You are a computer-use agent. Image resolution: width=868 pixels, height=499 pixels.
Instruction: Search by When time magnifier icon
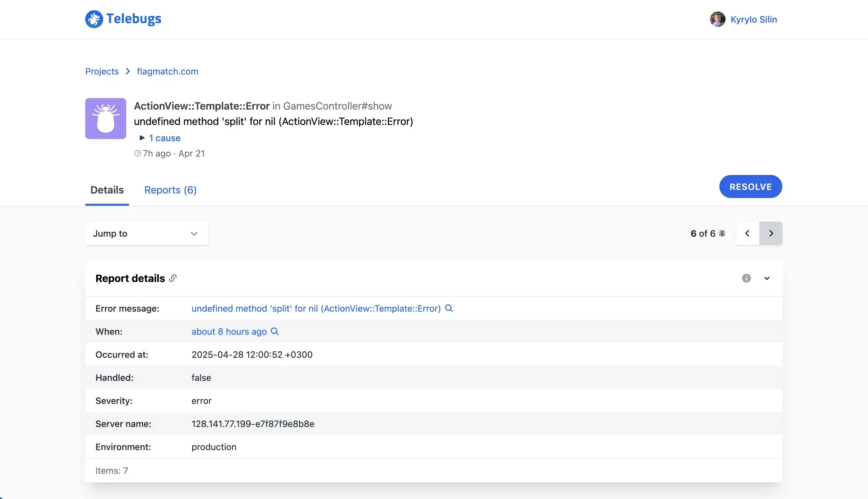coord(275,332)
